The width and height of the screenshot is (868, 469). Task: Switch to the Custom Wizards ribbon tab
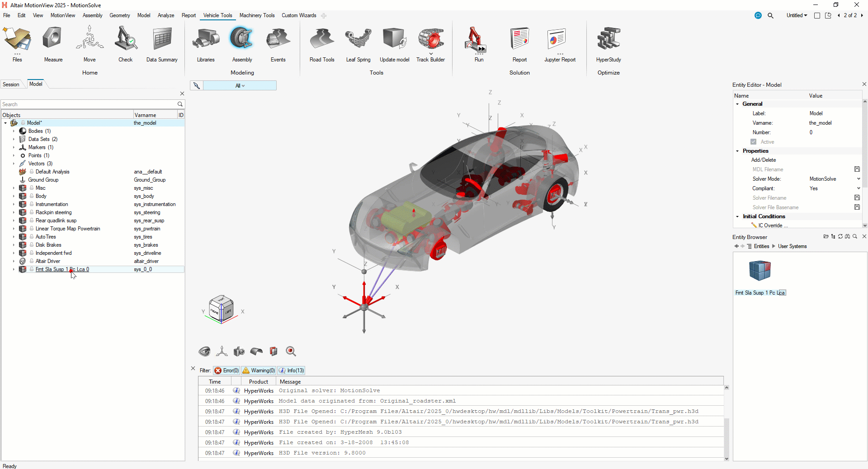click(x=299, y=15)
